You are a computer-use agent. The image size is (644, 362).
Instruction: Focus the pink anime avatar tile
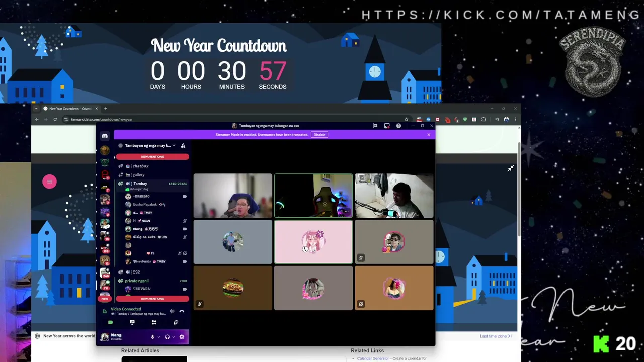[313, 242]
